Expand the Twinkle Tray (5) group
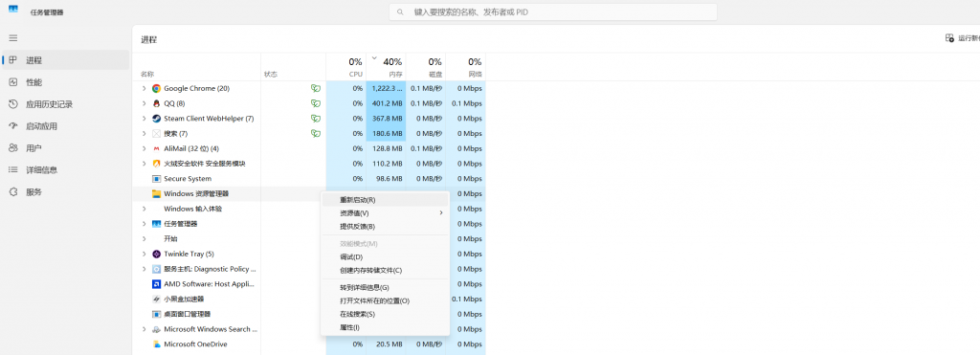This screenshot has height=355, width=980. coord(144,254)
